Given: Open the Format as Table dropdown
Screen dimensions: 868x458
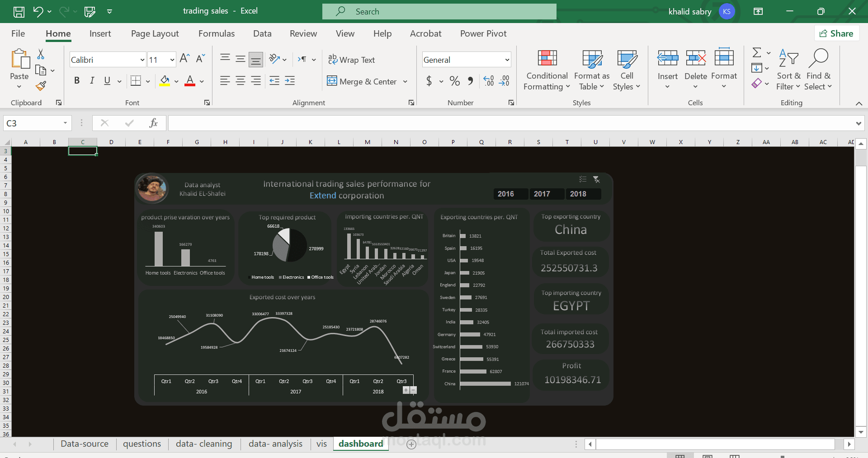Looking at the screenshot, I should coord(592,70).
